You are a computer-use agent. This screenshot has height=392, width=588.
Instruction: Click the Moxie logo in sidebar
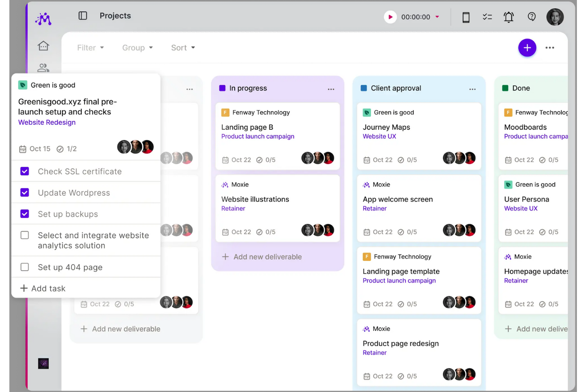tap(43, 18)
